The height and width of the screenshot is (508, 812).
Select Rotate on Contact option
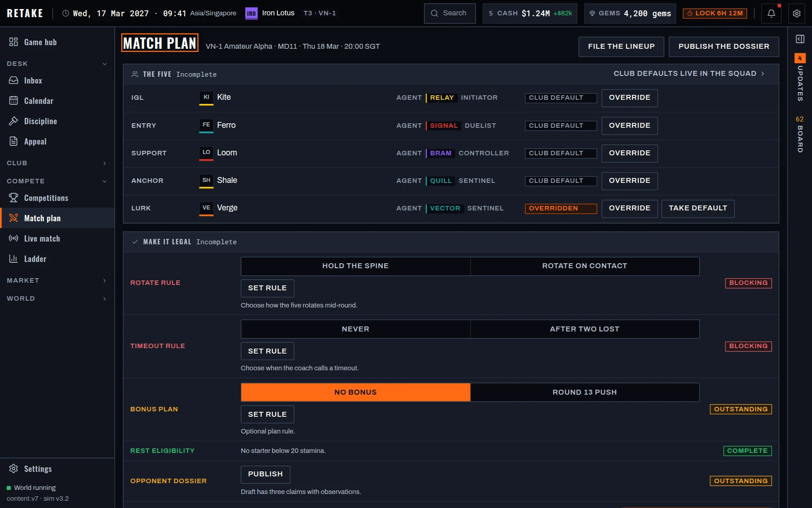585,266
